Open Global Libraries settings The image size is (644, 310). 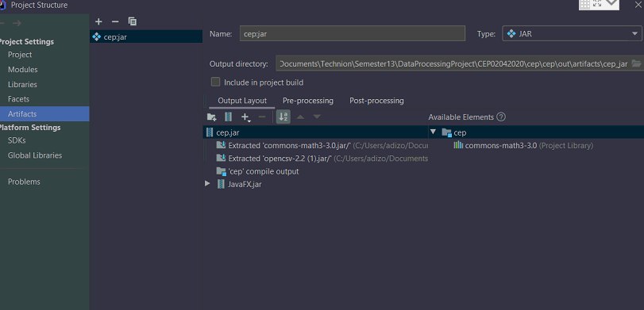[35, 155]
